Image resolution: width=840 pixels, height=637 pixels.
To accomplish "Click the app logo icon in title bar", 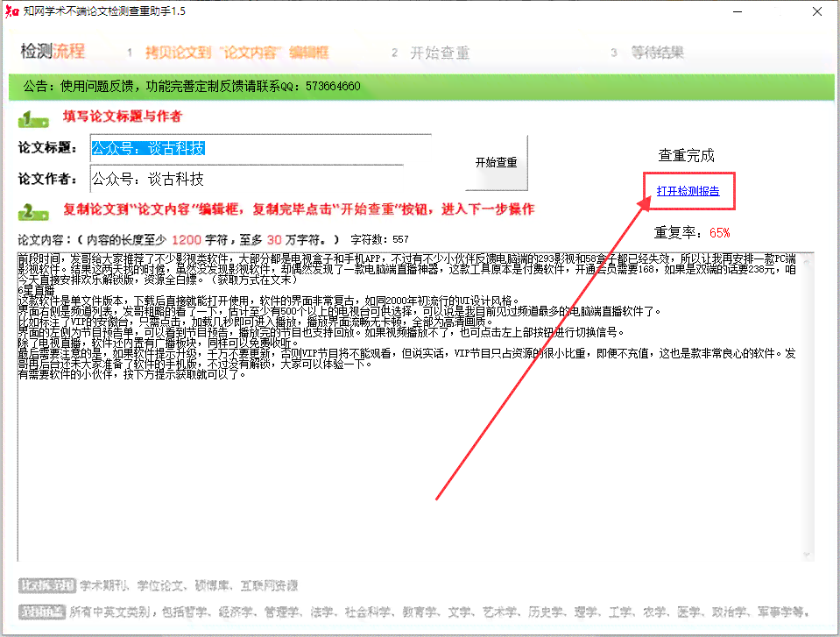I will pos(11,11).
